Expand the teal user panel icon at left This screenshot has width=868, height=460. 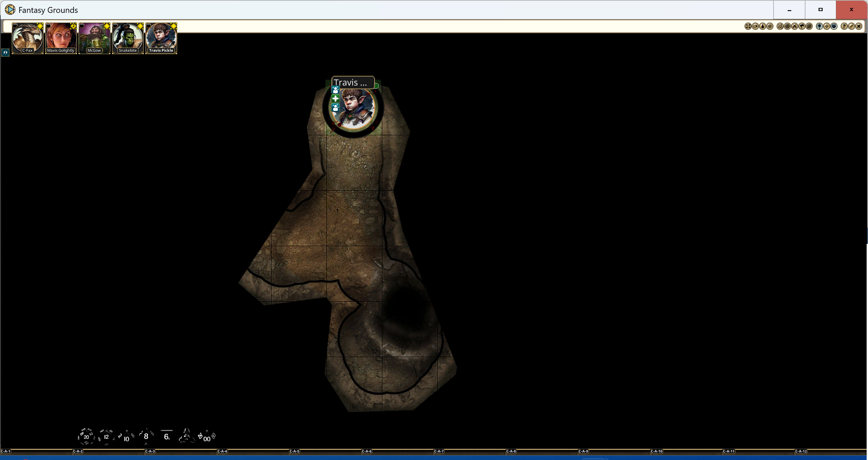(5, 53)
